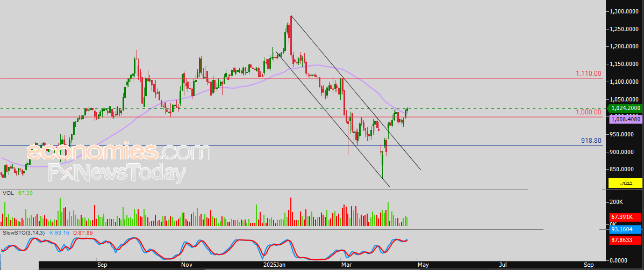The width and height of the screenshot is (644, 270).
Task: Click the red volume tag 67.391K
Action: click(626, 217)
